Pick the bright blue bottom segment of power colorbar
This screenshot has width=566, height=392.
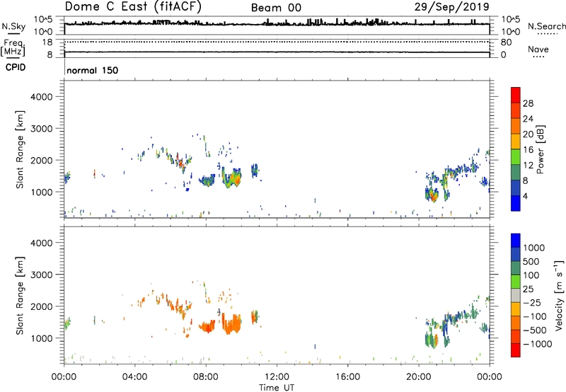point(516,204)
